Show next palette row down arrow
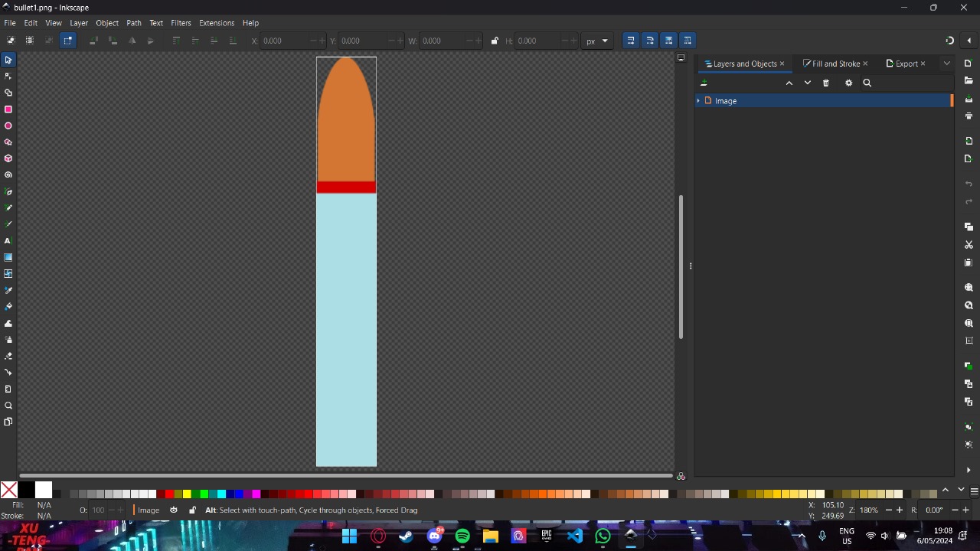The height and width of the screenshot is (551, 980). coord(961,491)
